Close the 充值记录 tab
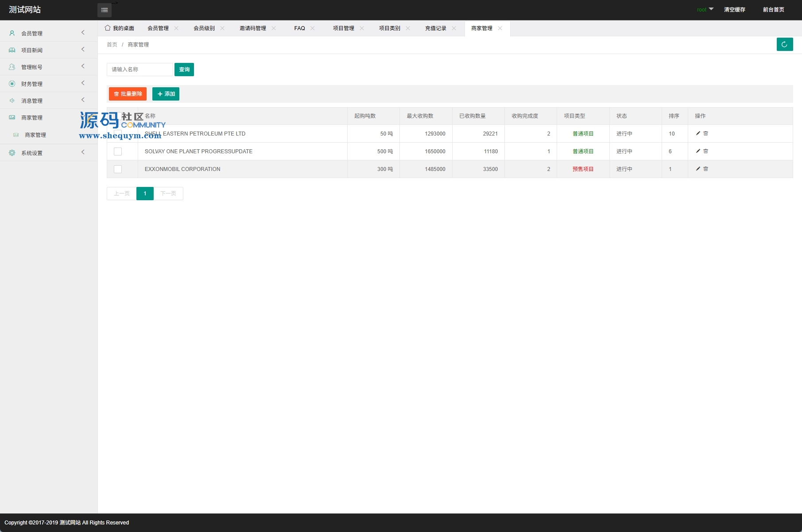 (454, 28)
